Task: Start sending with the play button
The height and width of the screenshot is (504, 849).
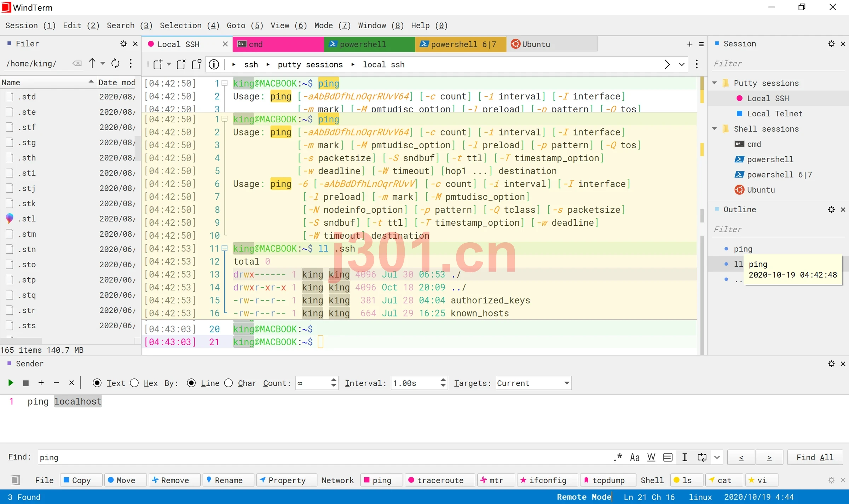Action: 11,383
